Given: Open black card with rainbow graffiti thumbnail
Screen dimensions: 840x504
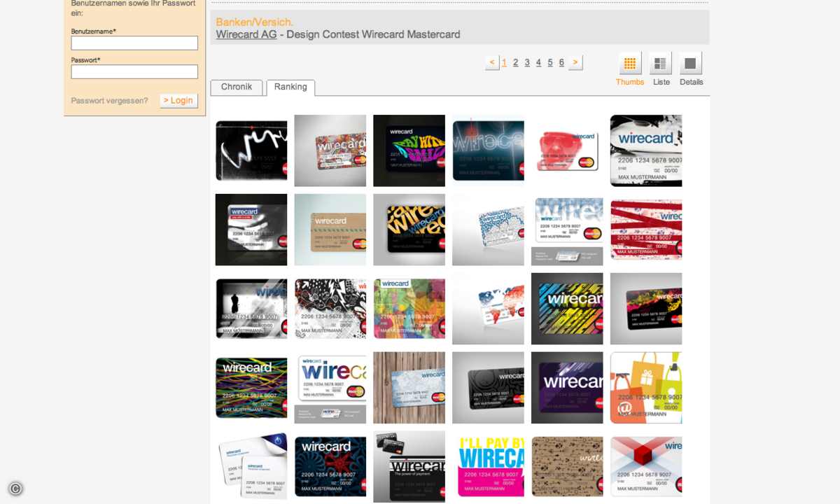Looking at the screenshot, I should click(409, 150).
